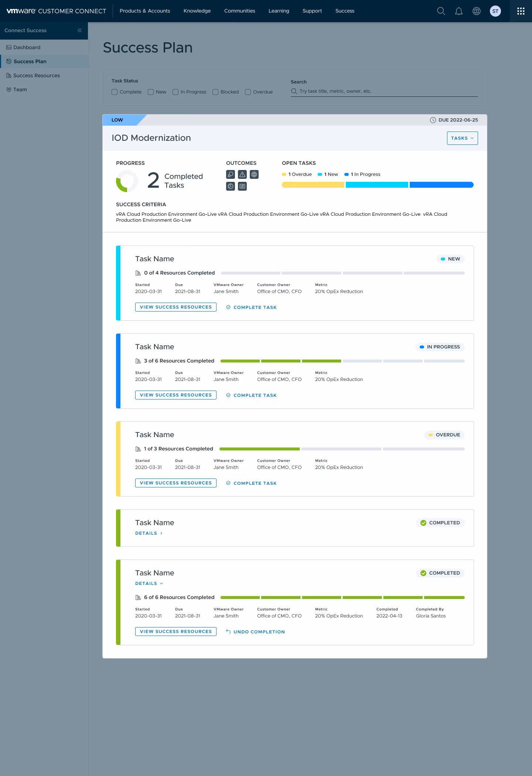Click the progress donut chart

click(x=127, y=181)
